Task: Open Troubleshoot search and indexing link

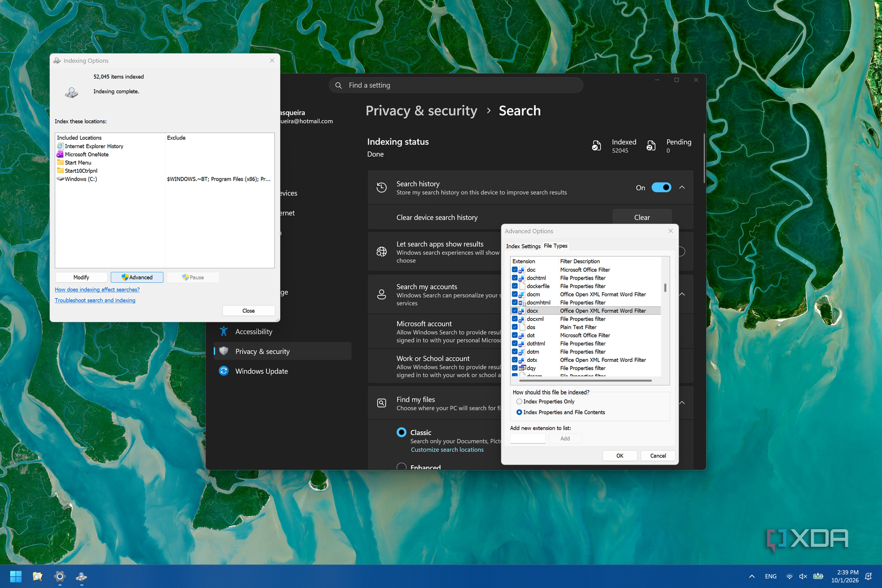Action: 95,300
